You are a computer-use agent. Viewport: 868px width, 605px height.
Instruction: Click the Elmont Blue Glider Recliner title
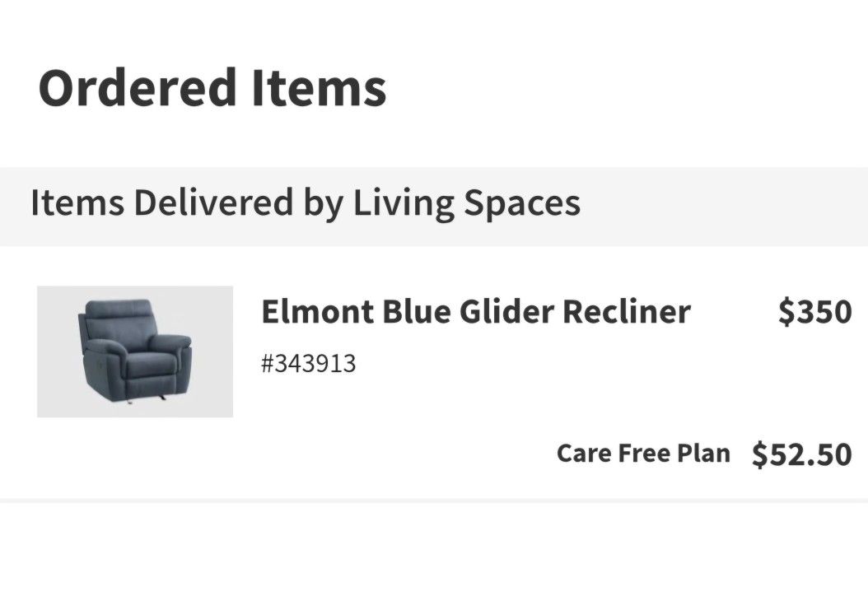tap(475, 312)
